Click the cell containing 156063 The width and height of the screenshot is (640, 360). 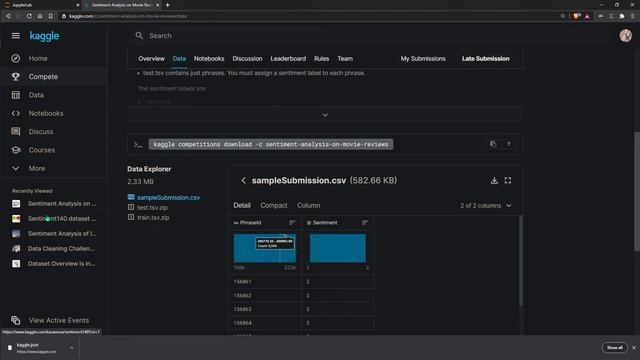point(265,309)
